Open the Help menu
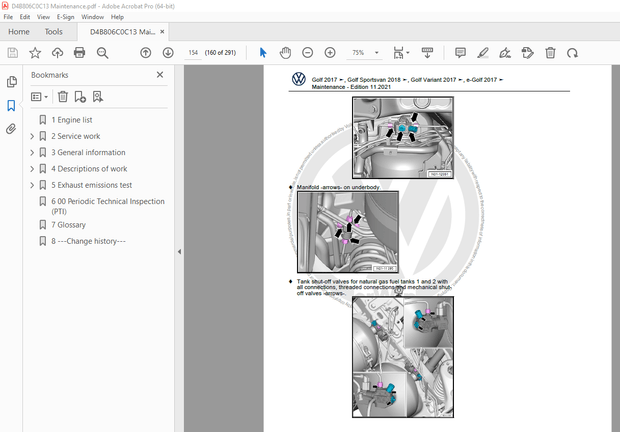Viewport: 620px width, 432px height. point(117,17)
